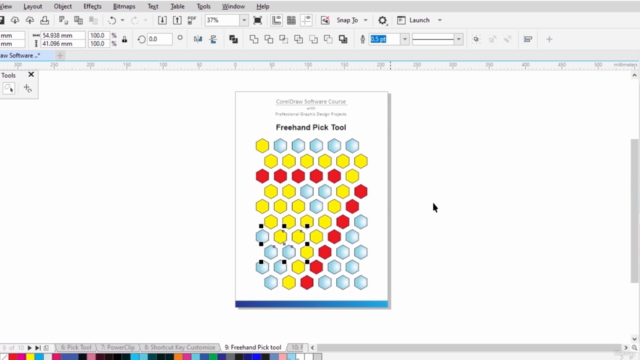This screenshot has height=360, width=640.
Task: Close the Tools flyout panel
Action: tap(31, 75)
